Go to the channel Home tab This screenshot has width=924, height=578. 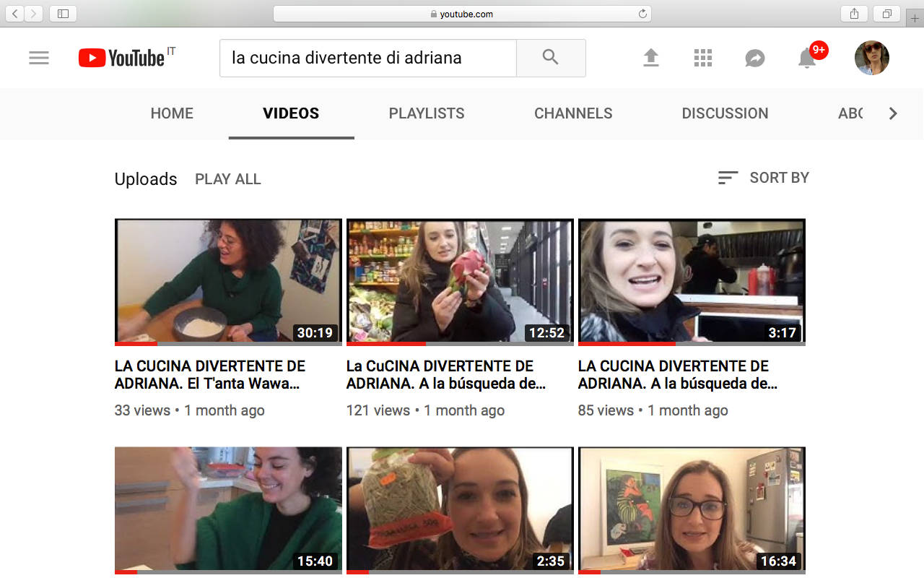coord(172,113)
